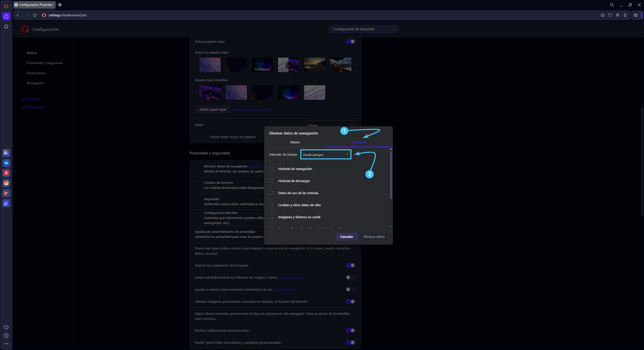
Task: Check Imágenes y ficheros en caché
Action: 271,217
